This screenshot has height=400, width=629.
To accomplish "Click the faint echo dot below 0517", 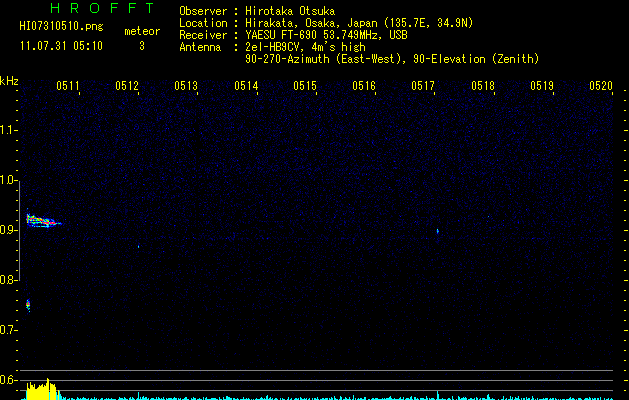I will coord(437,231).
